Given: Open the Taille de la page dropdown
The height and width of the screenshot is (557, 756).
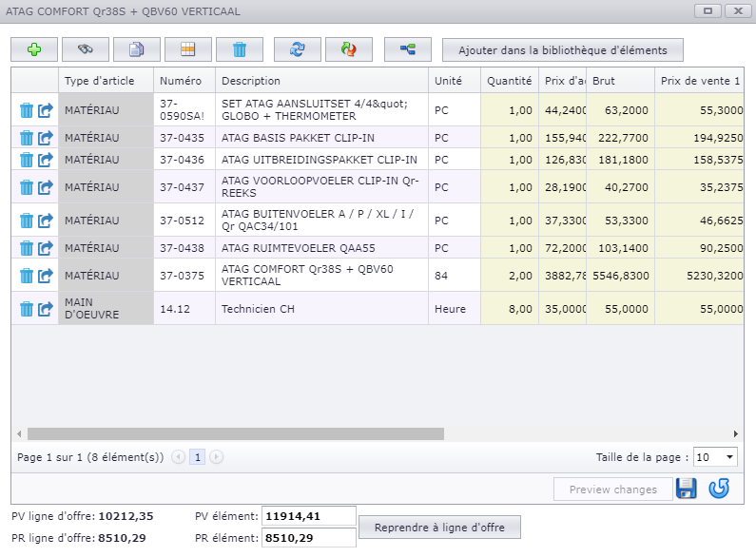Looking at the screenshot, I should [715, 457].
